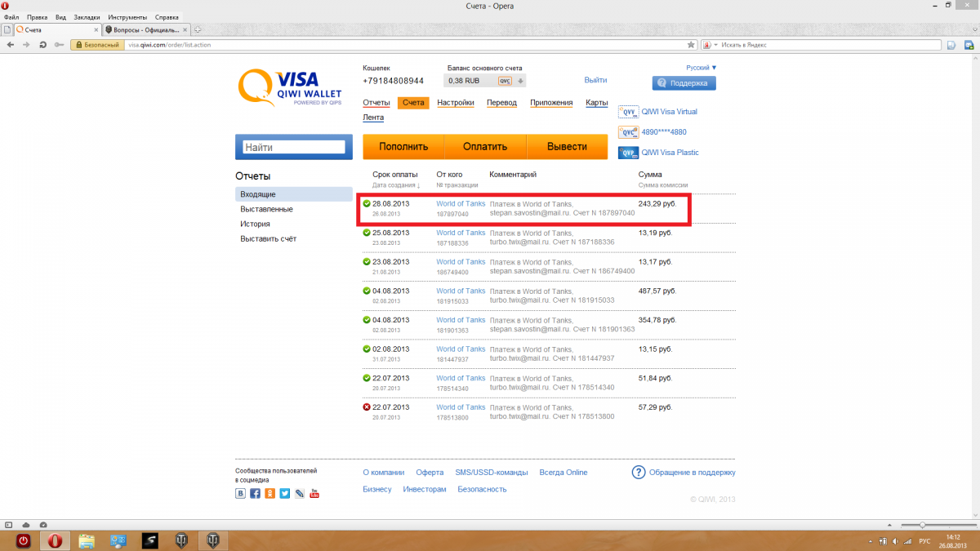Click the QIWI Visa Virtual card icon
Screen dimensions: 980x551
point(628,112)
